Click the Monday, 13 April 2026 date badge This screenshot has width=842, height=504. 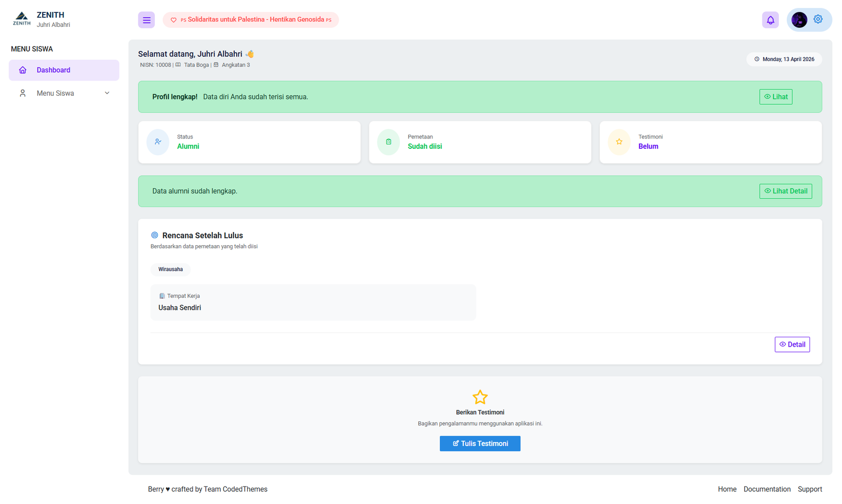784,59
